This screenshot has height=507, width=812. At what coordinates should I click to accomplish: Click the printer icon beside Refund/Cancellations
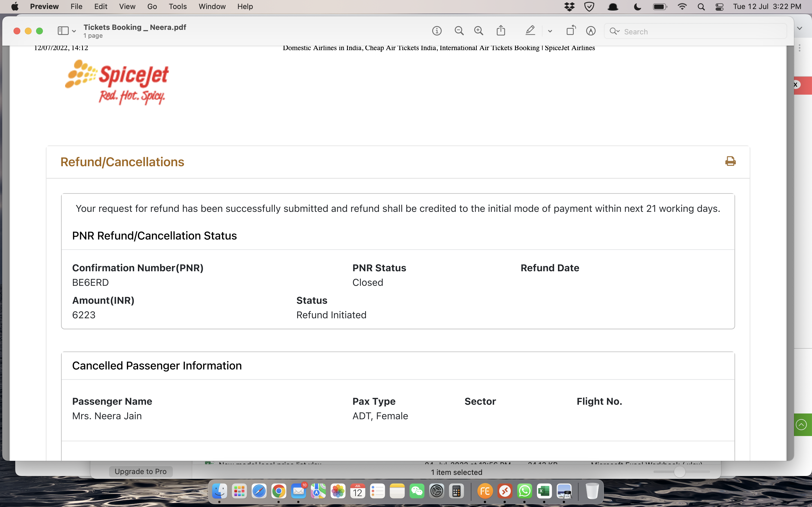[730, 161]
